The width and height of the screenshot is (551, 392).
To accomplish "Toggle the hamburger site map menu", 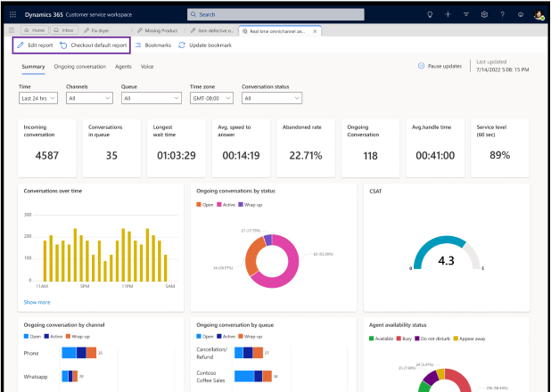I will 12,30.
